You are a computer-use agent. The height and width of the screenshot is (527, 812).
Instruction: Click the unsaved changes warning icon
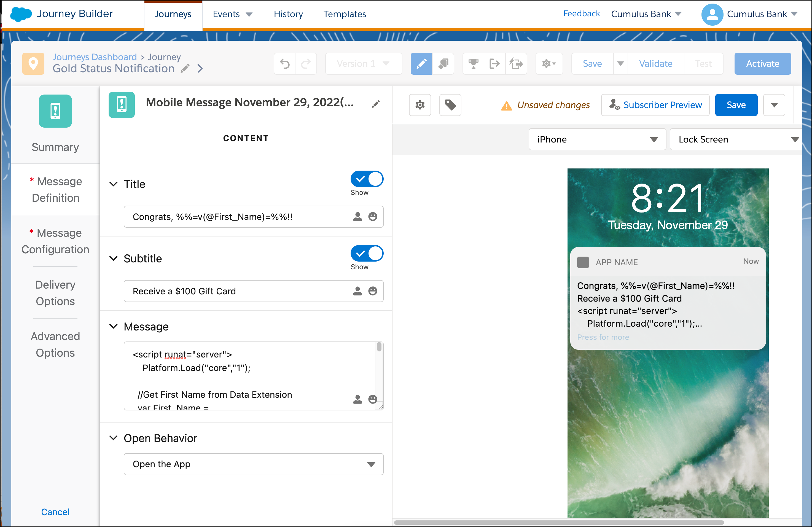click(x=507, y=106)
